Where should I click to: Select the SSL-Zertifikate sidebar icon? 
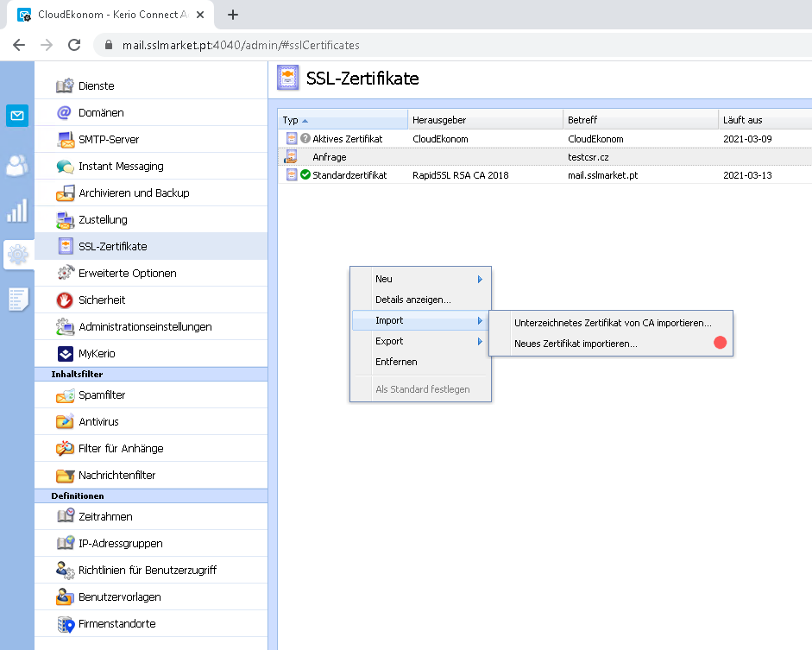[66, 246]
